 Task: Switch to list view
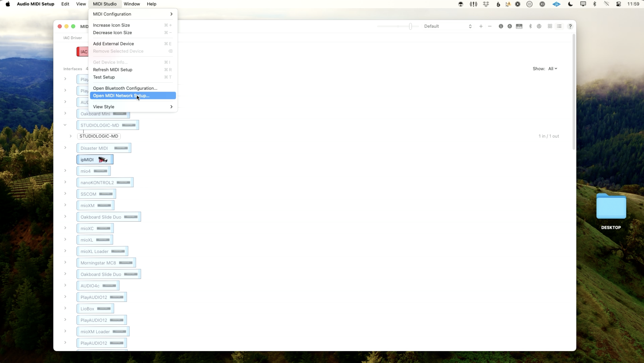pyautogui.click(x=559, y=26)
